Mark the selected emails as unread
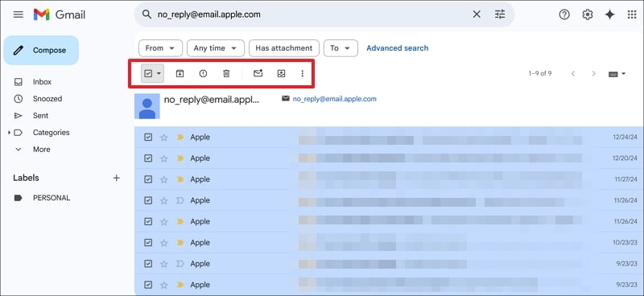 [258, 73]
